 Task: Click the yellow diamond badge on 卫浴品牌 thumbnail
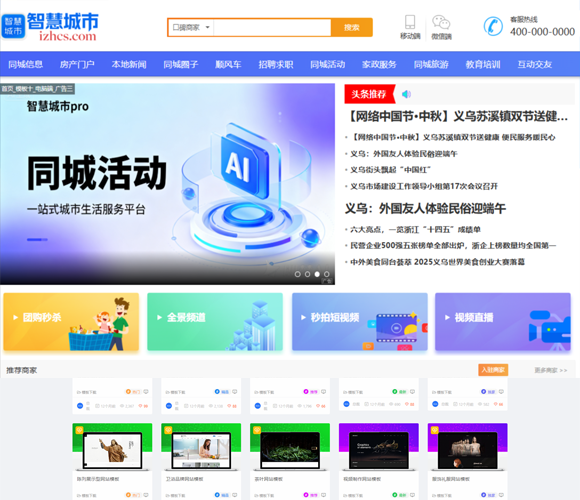168,430
